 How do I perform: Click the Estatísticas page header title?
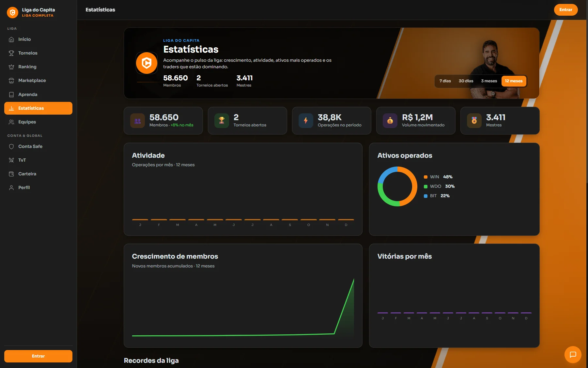point(100,10)
